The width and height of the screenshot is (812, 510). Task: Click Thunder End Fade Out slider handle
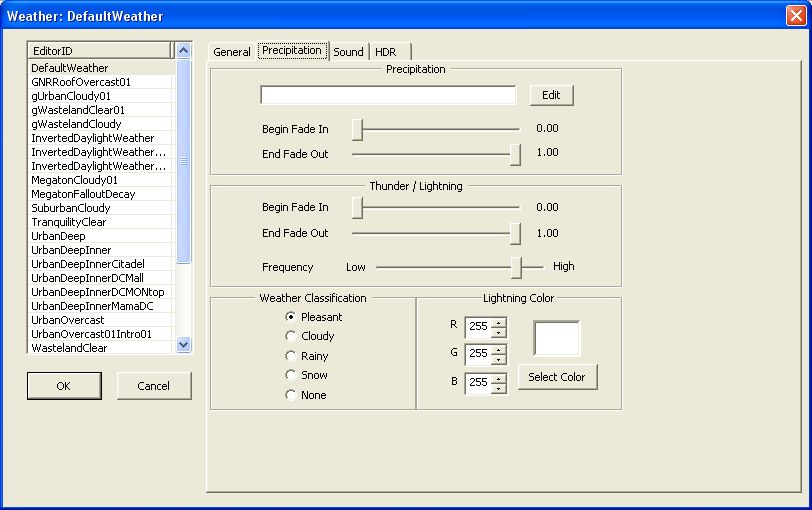click(x=515, y=234)
